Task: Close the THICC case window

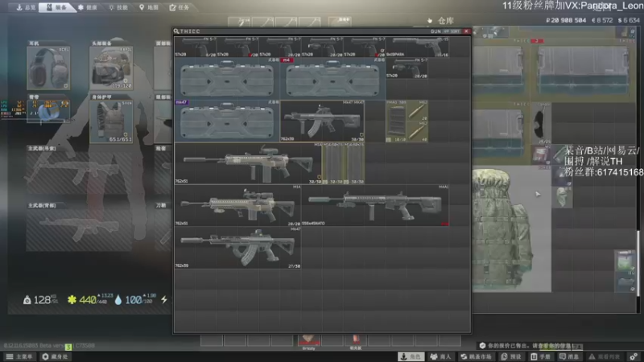Action: point(466,31)
